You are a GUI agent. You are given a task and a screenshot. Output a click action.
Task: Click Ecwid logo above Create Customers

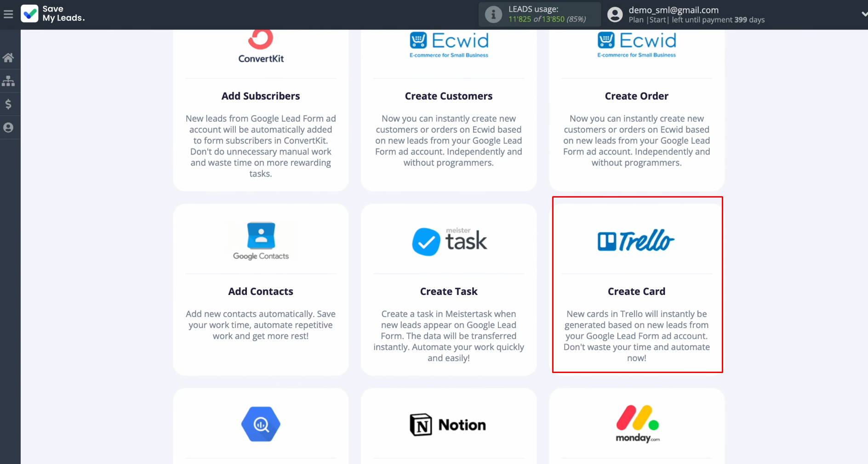click(449, 45)
